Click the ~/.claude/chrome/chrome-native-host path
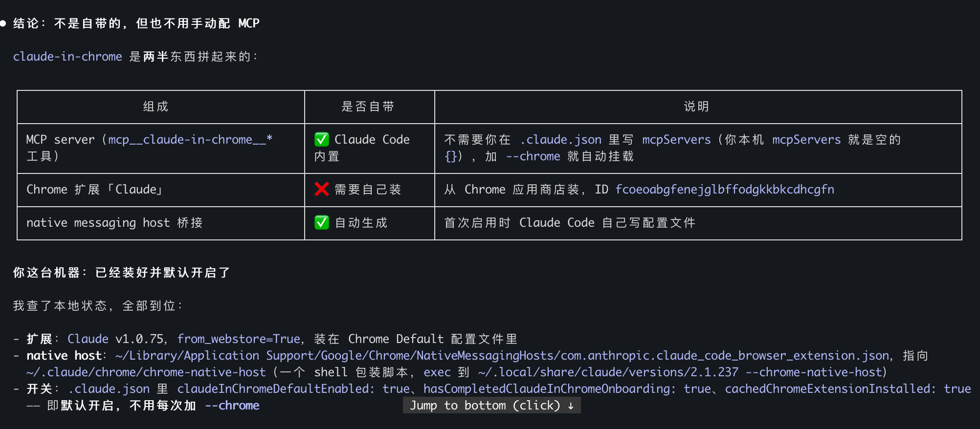Image resolution: width=980 pixels, height=429 pixels. tap(146, 372)
